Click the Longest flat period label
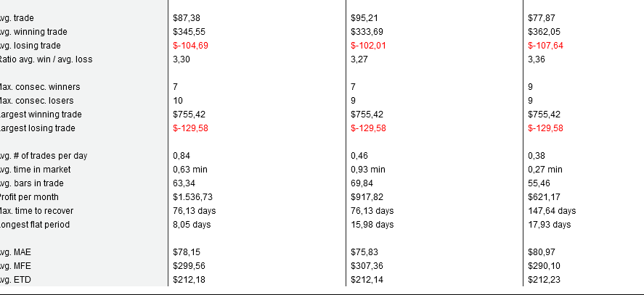644x295 pixels. [x=35, y=225]
